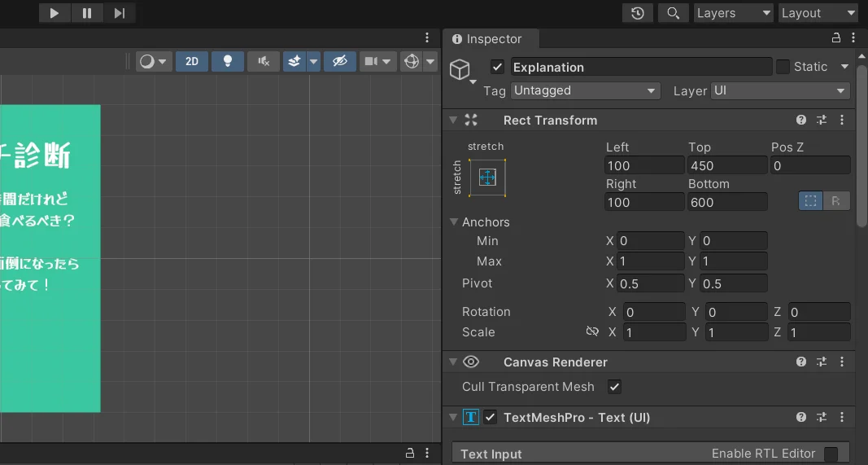Advance one frame with the Step button

120,13
